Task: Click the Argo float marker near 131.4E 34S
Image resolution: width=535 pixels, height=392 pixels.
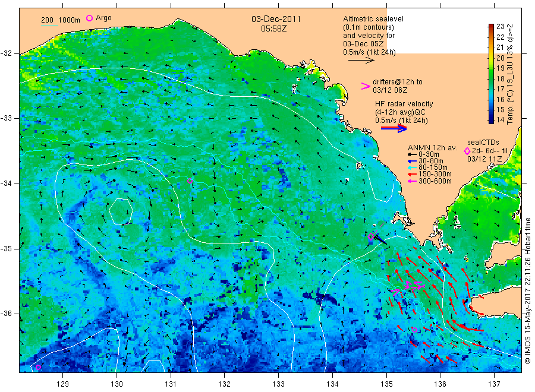Action: pyautogui.click(x=190, y=181)
